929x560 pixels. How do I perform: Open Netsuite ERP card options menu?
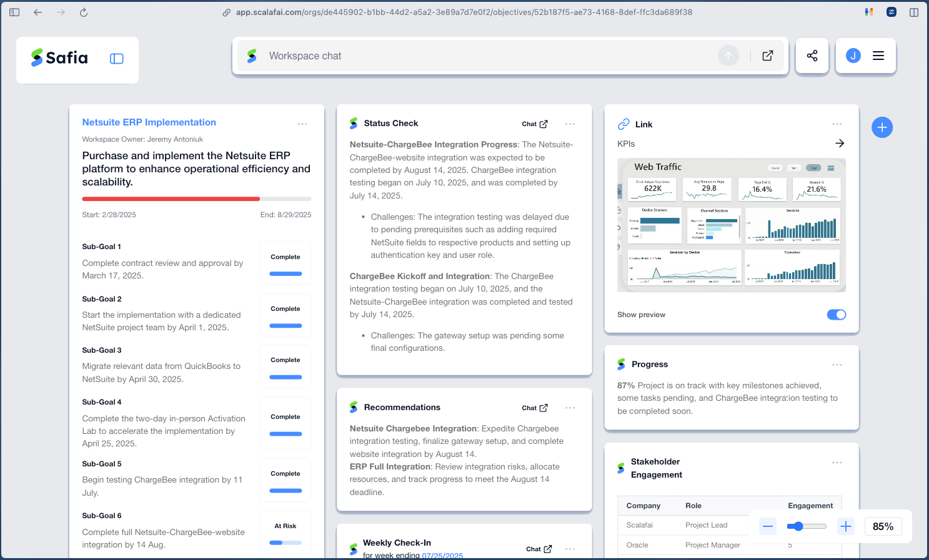point(302,124)
